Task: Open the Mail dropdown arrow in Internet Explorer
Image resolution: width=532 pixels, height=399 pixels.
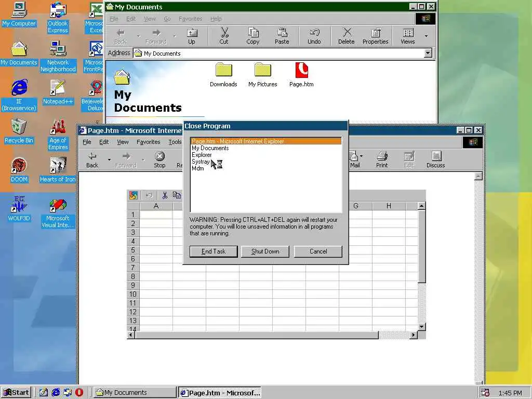Action: [x=362, y=156]
